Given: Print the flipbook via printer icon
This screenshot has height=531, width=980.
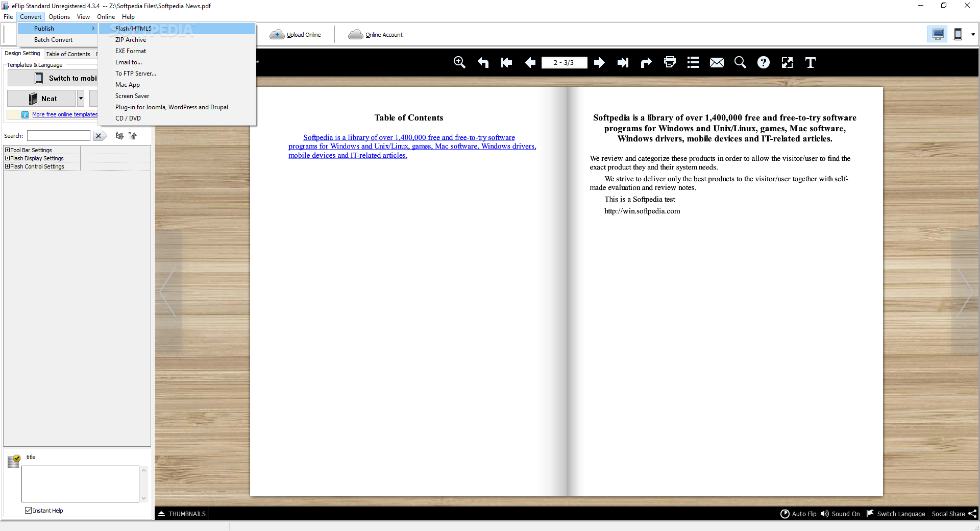Looking at the screenshot, I should [670, 62].
